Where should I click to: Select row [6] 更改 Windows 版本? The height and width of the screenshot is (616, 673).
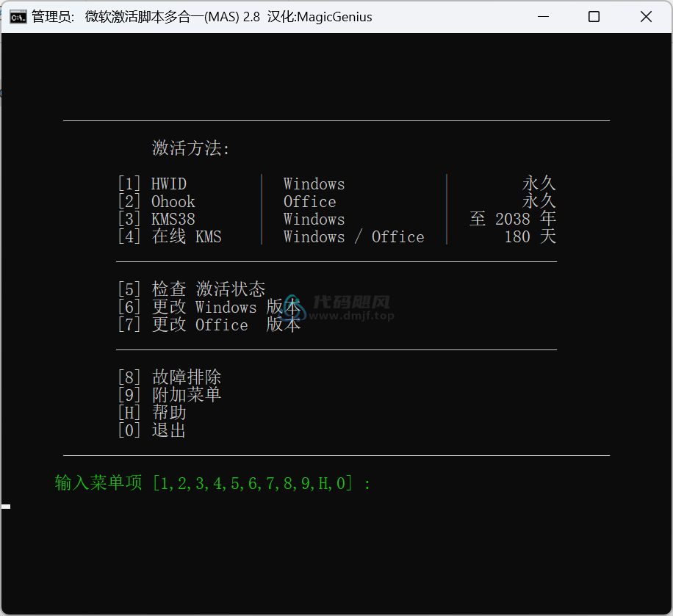pos(209,307)
